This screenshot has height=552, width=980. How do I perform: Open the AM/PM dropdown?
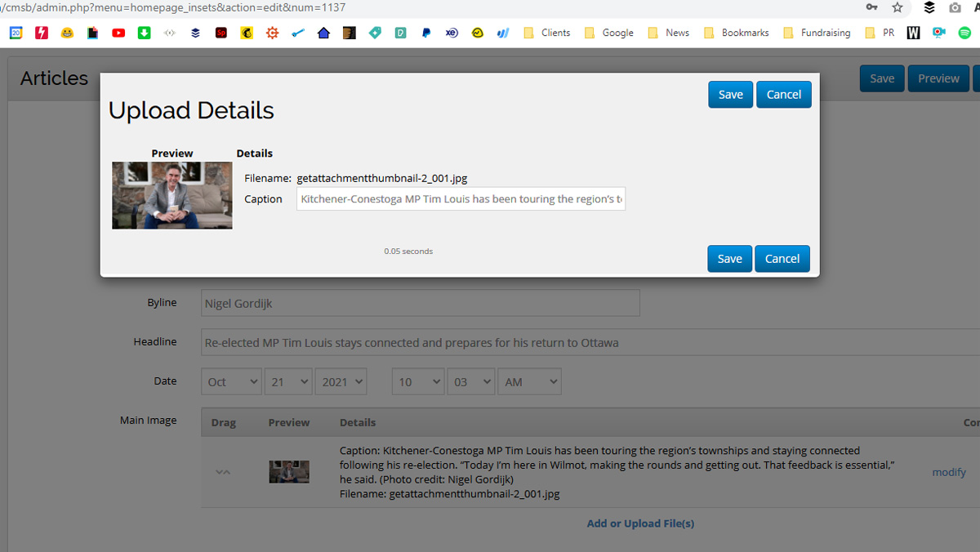click(529, 381)
